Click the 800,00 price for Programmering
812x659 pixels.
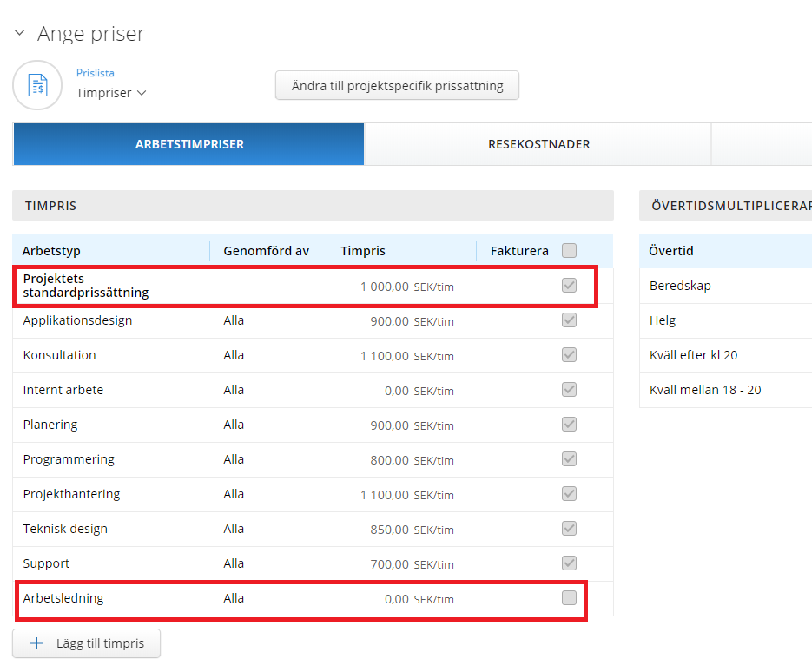click(389, 459)
